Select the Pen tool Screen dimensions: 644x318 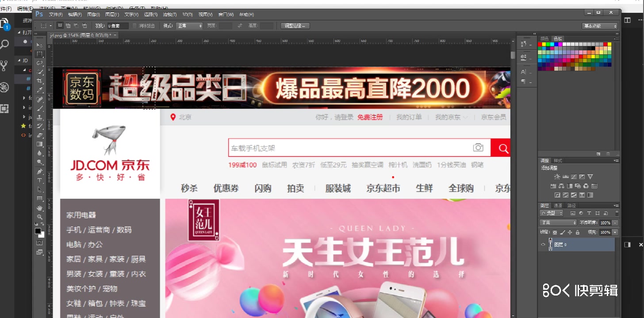click(x=40, y=171)
